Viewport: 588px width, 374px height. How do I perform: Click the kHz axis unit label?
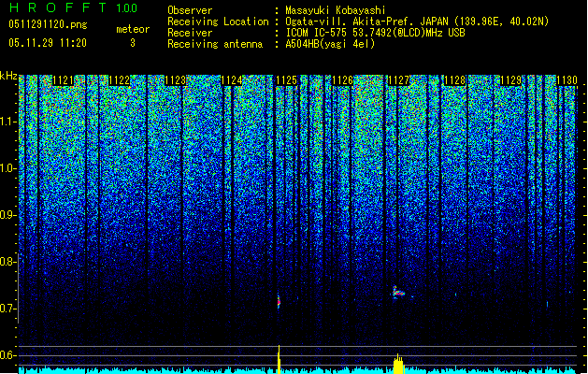8,76
